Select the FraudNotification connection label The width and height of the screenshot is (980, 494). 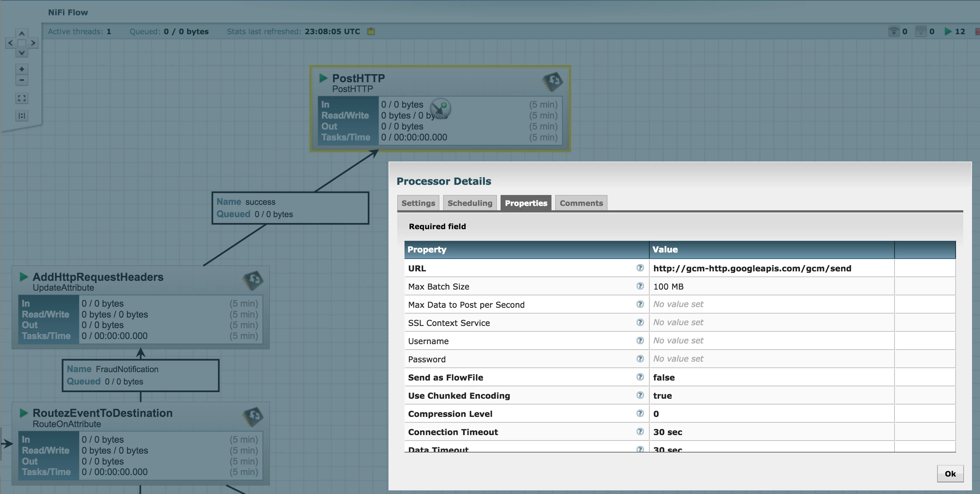click(x=141, y=375)
